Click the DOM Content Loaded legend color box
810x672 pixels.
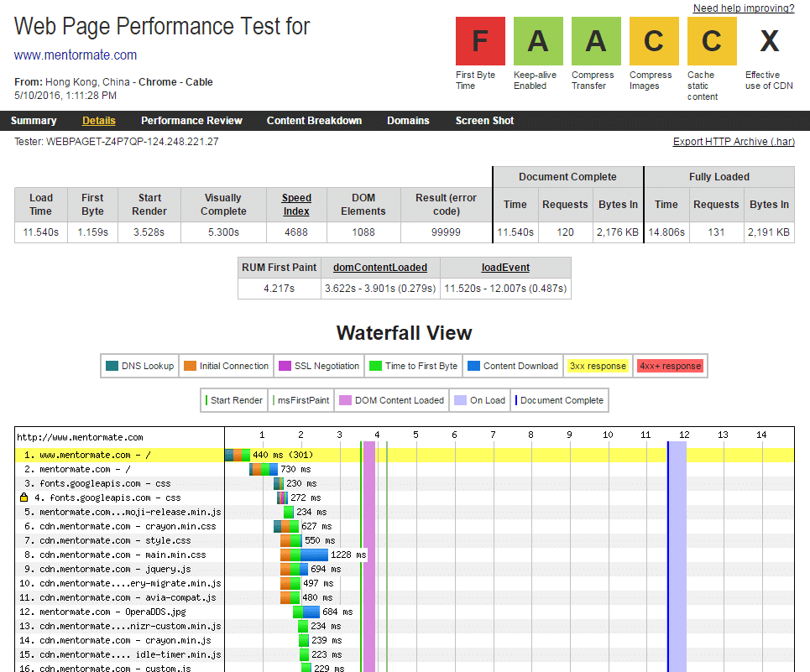click(346, 400)
